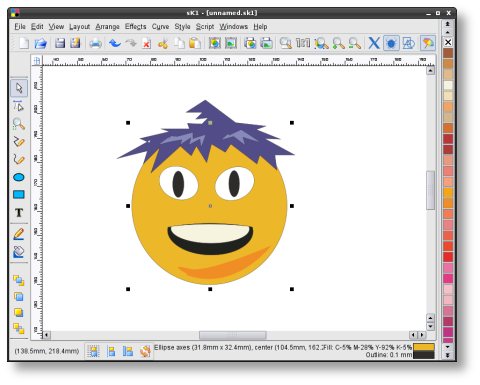The width and height of the screenshot is (480, 385).
Task: Click the orange refresh arrows status bar icon
Action: pyautogui.click(x=145, y=351)
